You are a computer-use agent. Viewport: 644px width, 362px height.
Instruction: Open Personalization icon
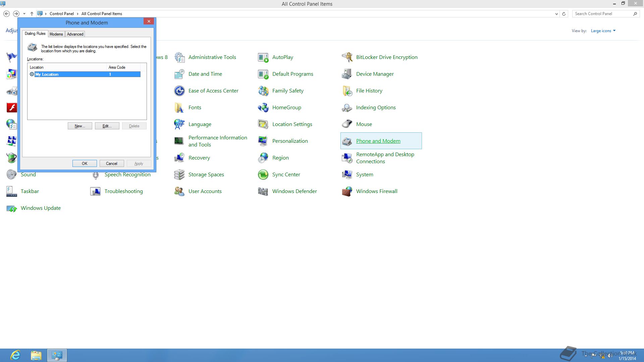coord(263,141)
